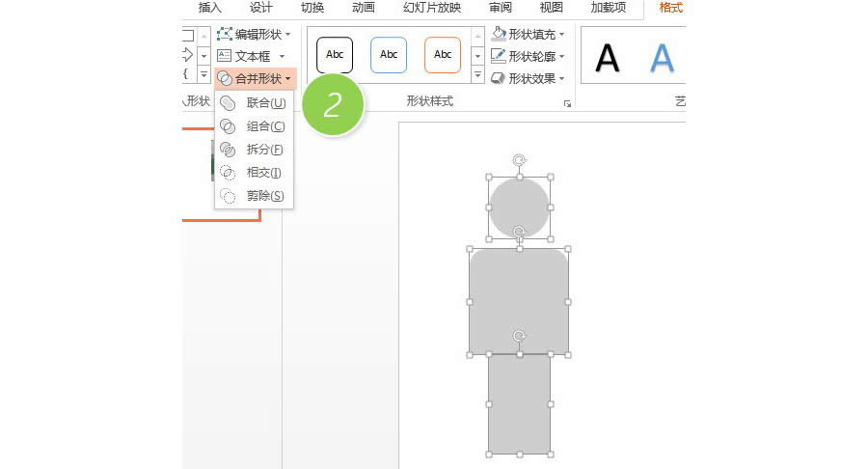Choose 剪除(S) from merge menu
Viewport: 868px width, 469px height.
point(254,196)
